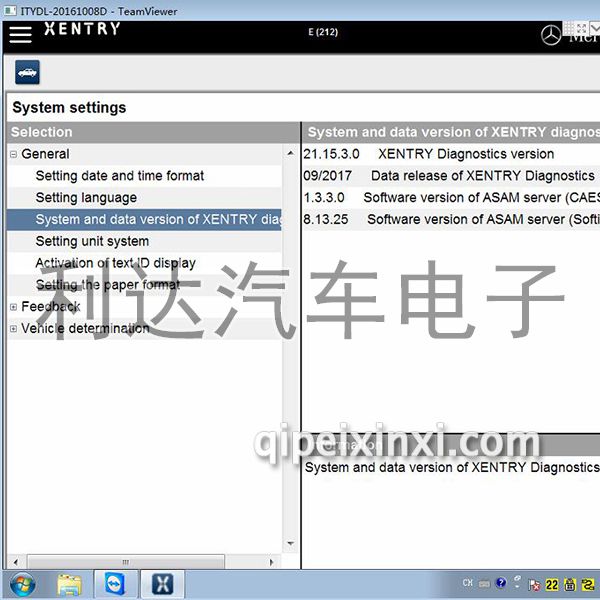Viewport: 600px width, 600px height.
Task: Open Setting the paper format
Action: click(x=107, y=285)
